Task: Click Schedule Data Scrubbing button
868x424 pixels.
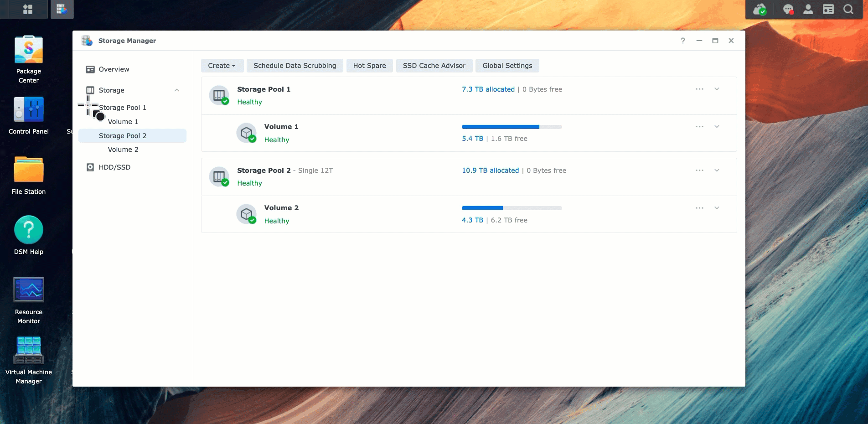Action: [295, 66]
